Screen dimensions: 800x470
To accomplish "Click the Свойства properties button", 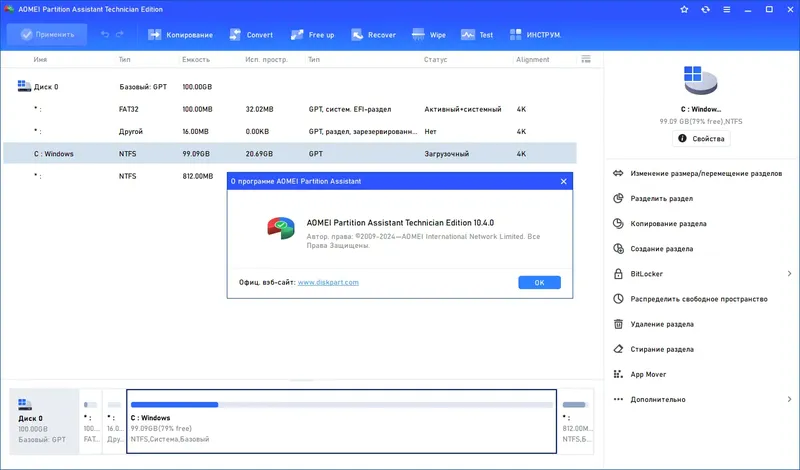I will [701, 139].
